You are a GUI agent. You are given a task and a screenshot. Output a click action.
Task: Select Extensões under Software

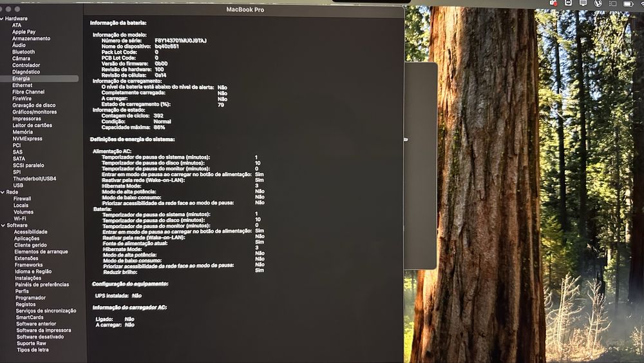click(26, 259)
